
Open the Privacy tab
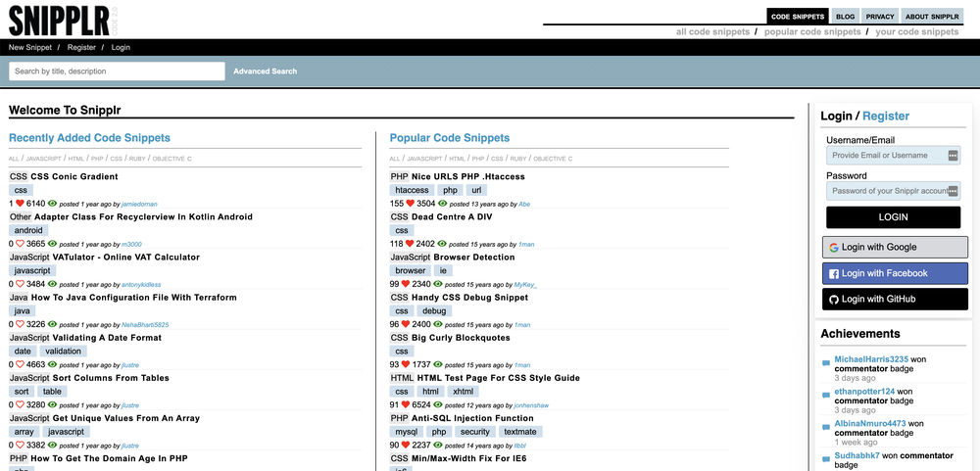pyautogui.click(x=880, y=17)
